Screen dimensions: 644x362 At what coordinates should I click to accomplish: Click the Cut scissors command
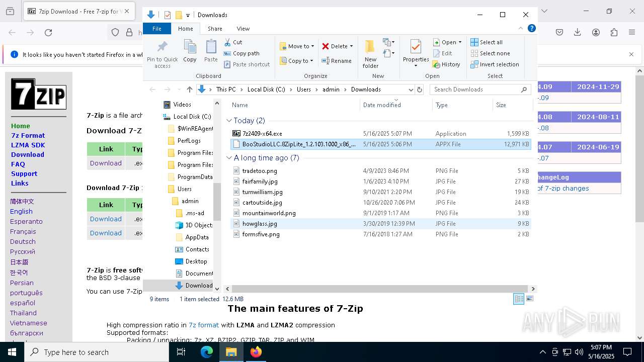233,42
